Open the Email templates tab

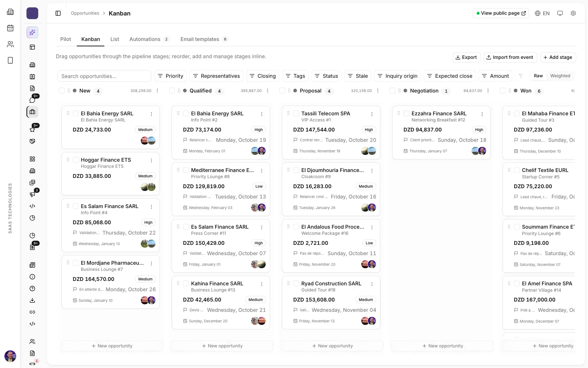coord(204,39)
